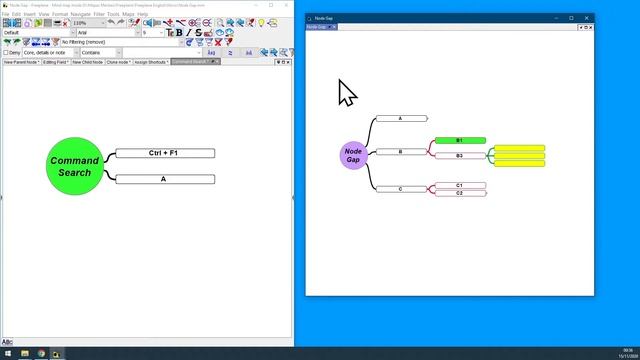Select the green Command Search root node
The image size is (640, 360).
(x=75, y=166)
